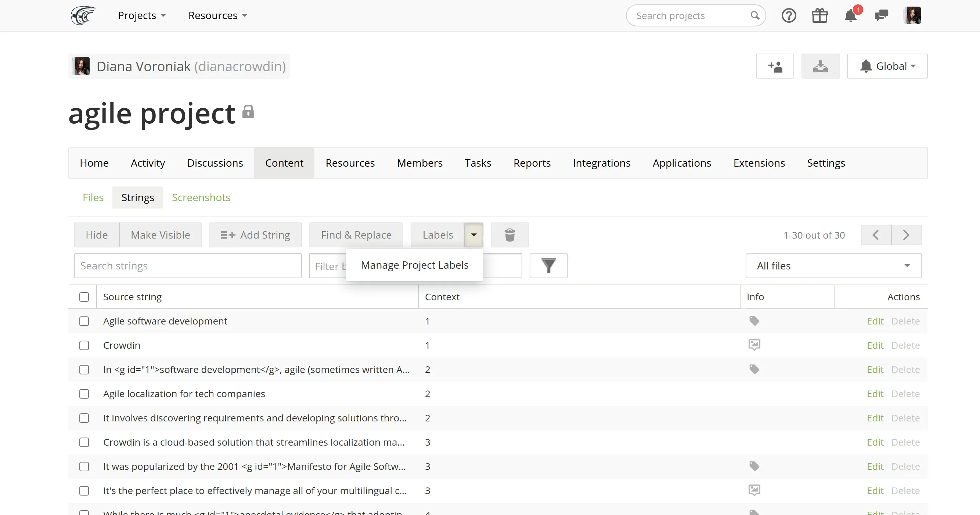980x515 pixels.
Task: Open the advanced filter funnel icon
Action: [x=548, y=266]
